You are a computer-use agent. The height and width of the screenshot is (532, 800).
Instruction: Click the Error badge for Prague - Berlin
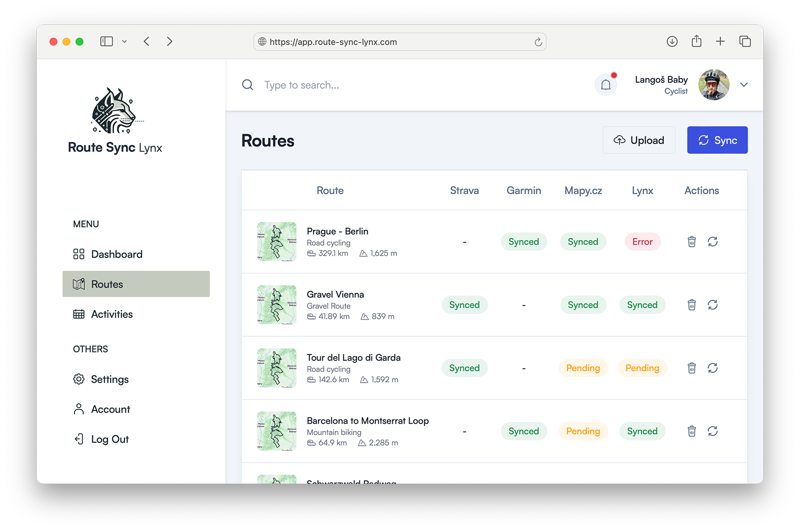pyautogui.click(x=642, y=242)
